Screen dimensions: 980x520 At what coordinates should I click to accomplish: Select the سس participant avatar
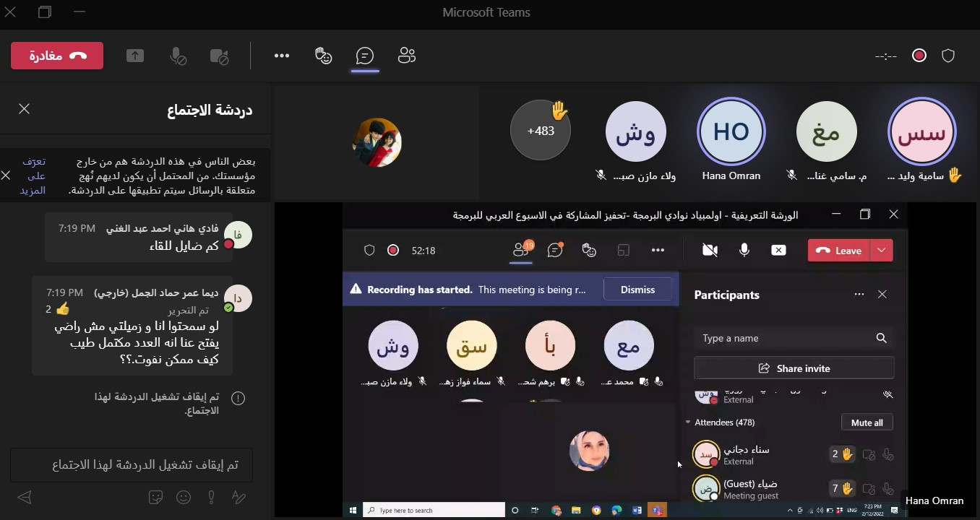(922, 131)
